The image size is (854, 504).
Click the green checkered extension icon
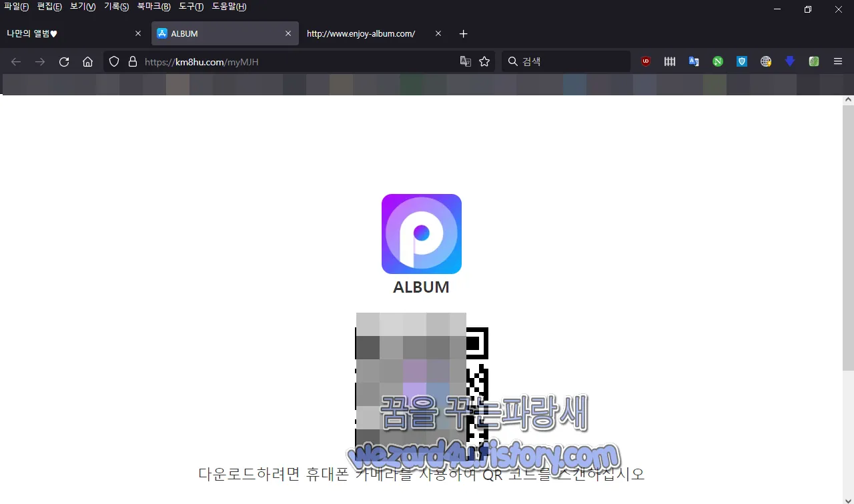[814, 61]
